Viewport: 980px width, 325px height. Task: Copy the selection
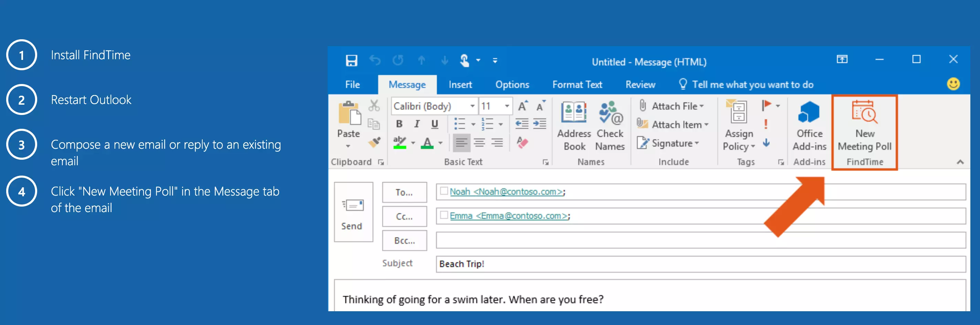(x=374, y=124)
